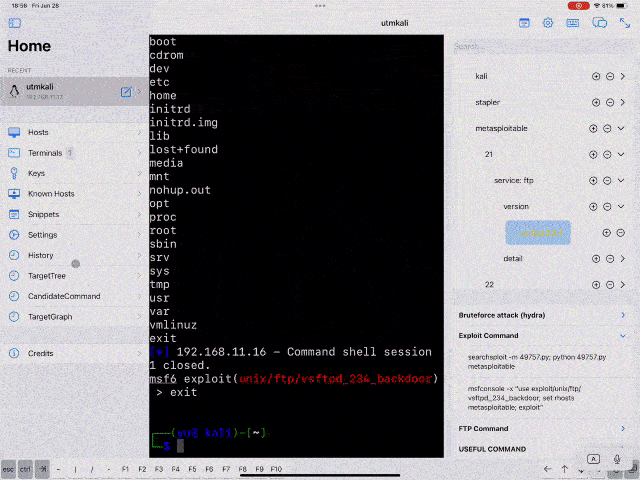640x480 pixels.
Task: Remove the detail node
Action: [610, 259]
